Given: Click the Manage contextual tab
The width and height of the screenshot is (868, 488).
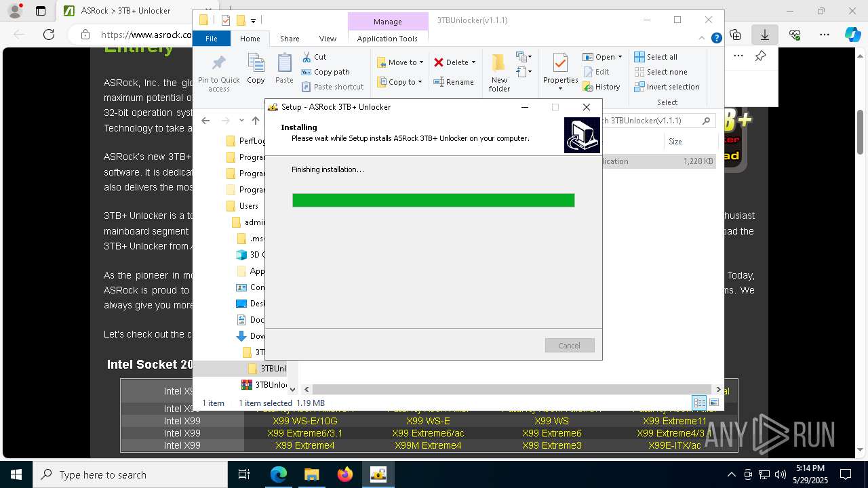Looking at the screenshot, I should point(388,22).
